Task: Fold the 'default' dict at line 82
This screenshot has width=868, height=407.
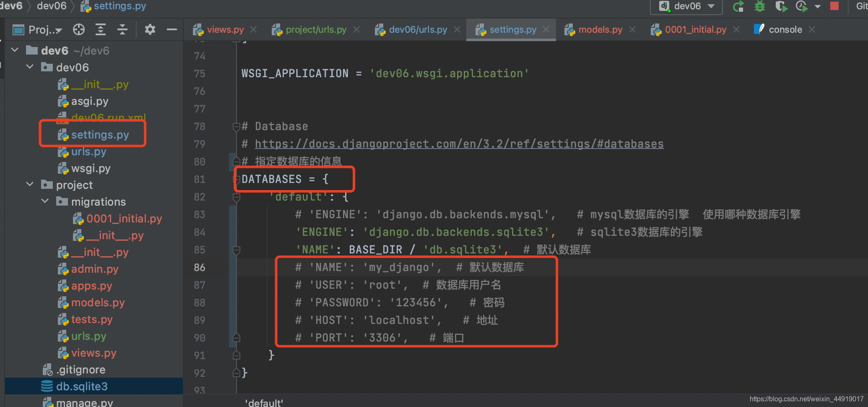Action: 236,197
